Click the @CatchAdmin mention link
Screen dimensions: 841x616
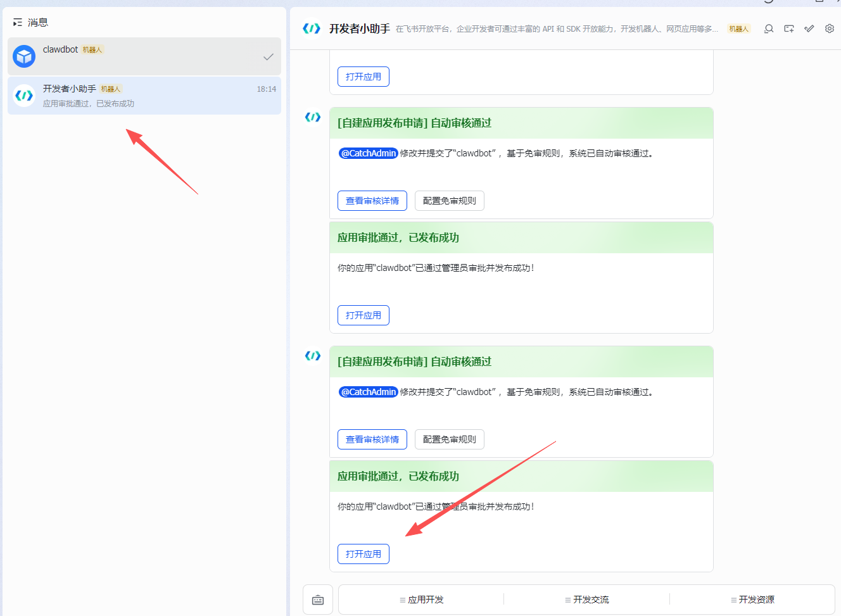tap(368, 153)
